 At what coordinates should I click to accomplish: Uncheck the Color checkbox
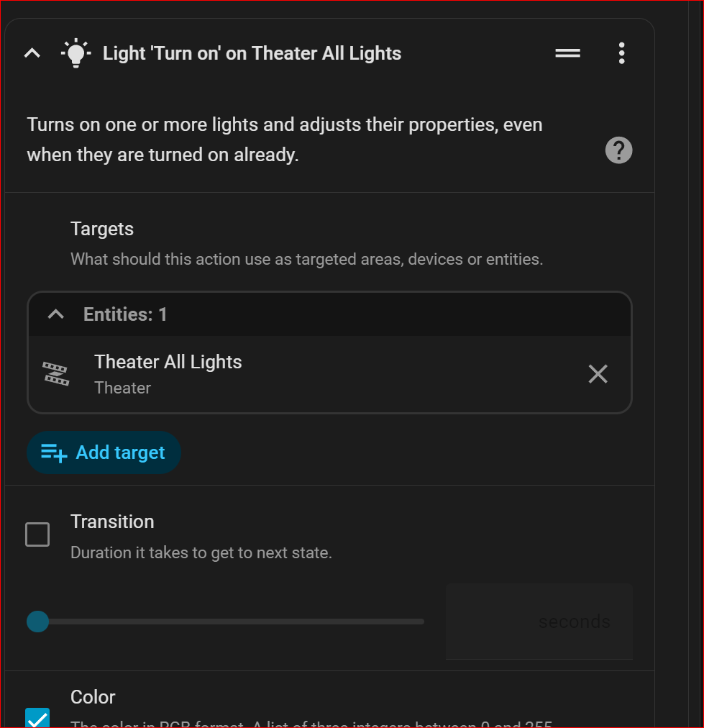(37, 717)
